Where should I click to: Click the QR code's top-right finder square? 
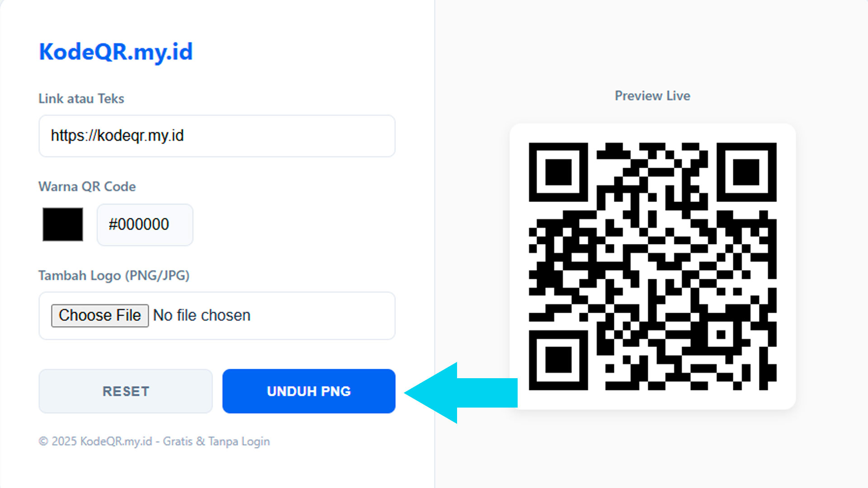pos(746,172)
